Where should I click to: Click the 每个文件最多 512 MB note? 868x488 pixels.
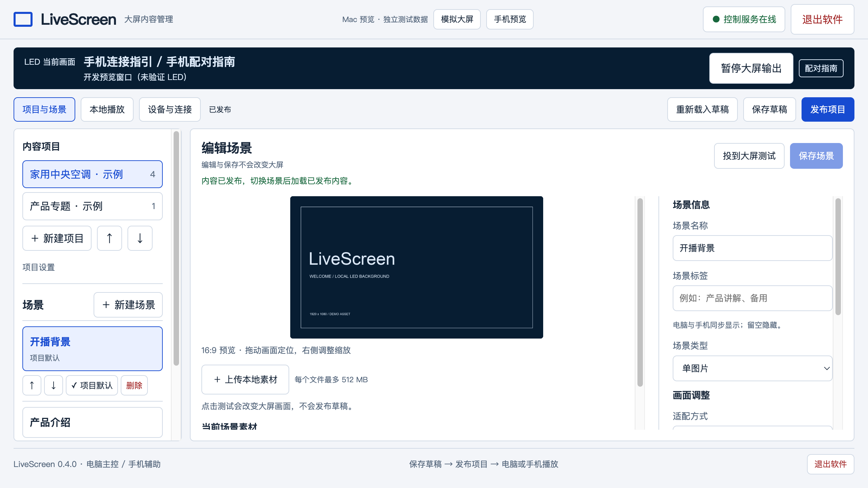tap(331, 380)
